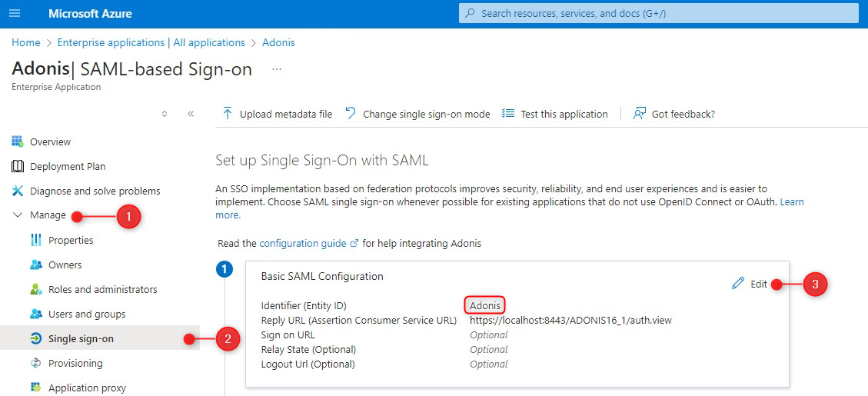
Task: Click the Owners people icon
Action: [36, 265]
